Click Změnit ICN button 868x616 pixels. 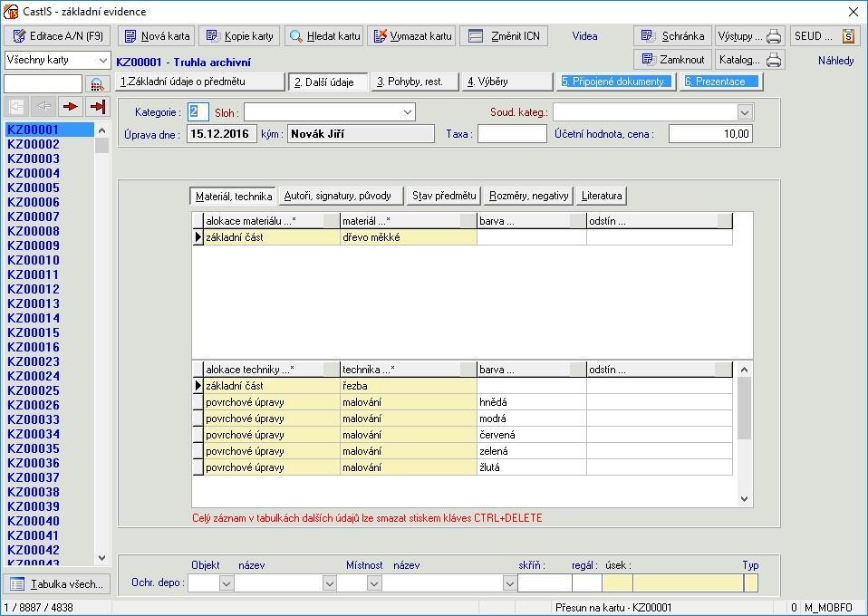(x=504, y=36)
